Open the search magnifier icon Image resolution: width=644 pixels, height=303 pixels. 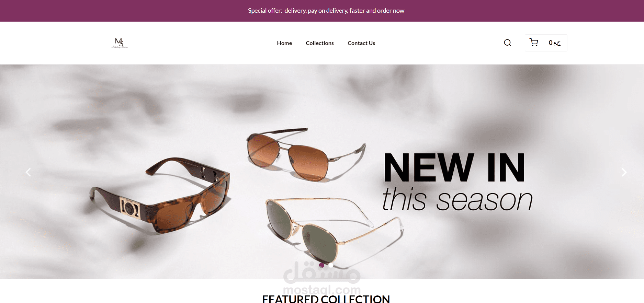(x=508, y=43)
